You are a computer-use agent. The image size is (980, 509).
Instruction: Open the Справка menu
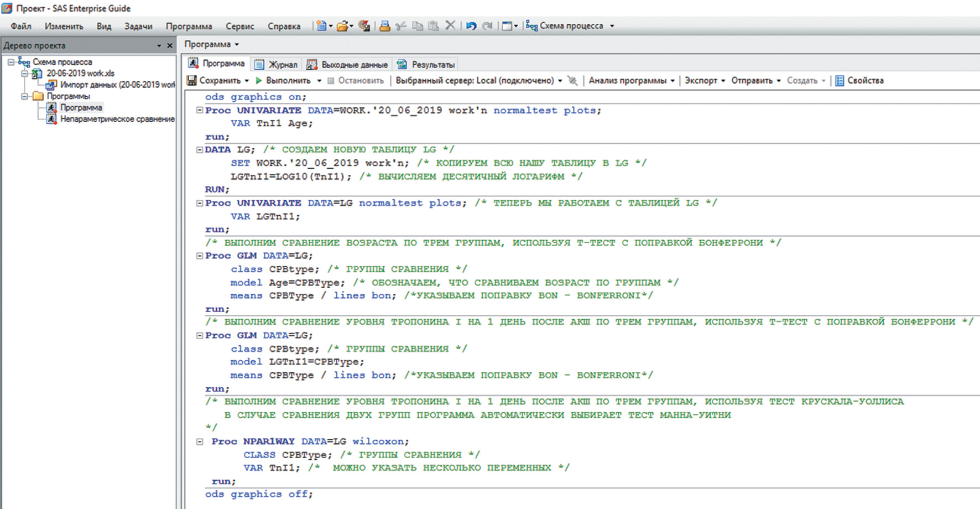point(284,26)
